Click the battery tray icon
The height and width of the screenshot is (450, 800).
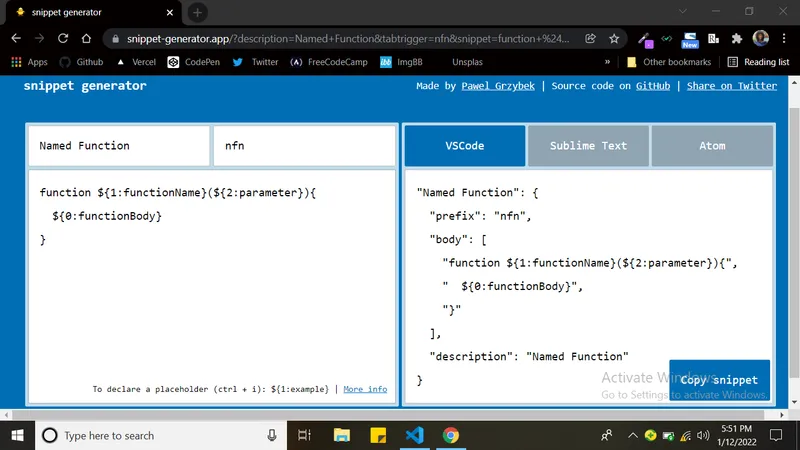[668, 436]
